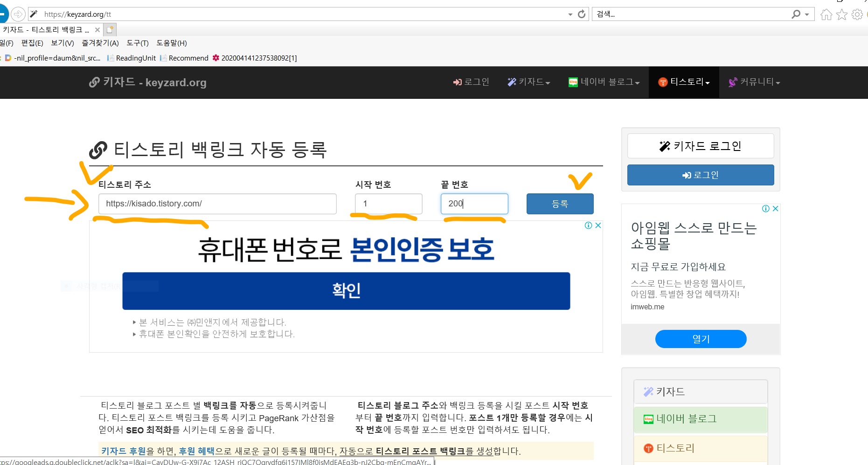868x465 pixels.
Task: Select 네이버 블로그 in sidebar list
Action: coord(701,419)
